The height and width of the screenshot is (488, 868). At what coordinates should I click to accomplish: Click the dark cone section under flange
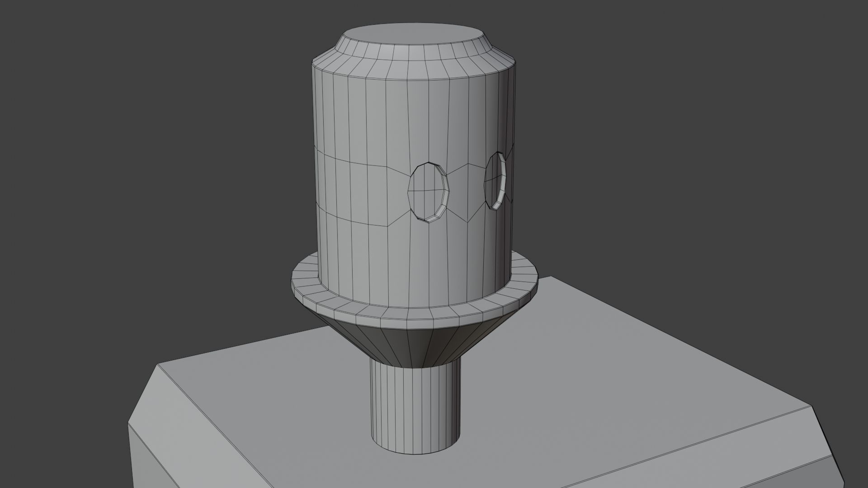coord(414,348)
